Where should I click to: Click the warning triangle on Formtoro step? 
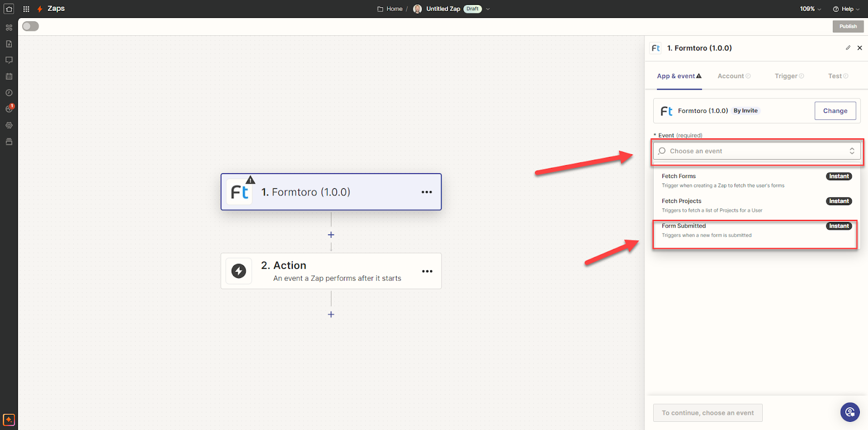click(x=250, y=180)
